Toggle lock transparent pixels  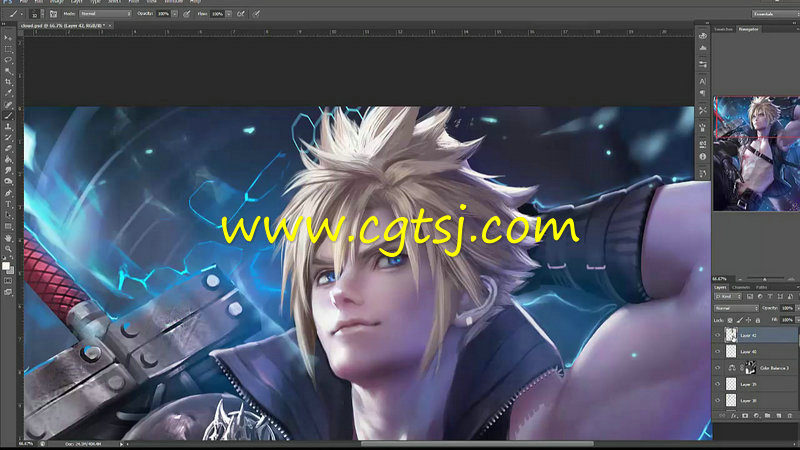point(730,320)
